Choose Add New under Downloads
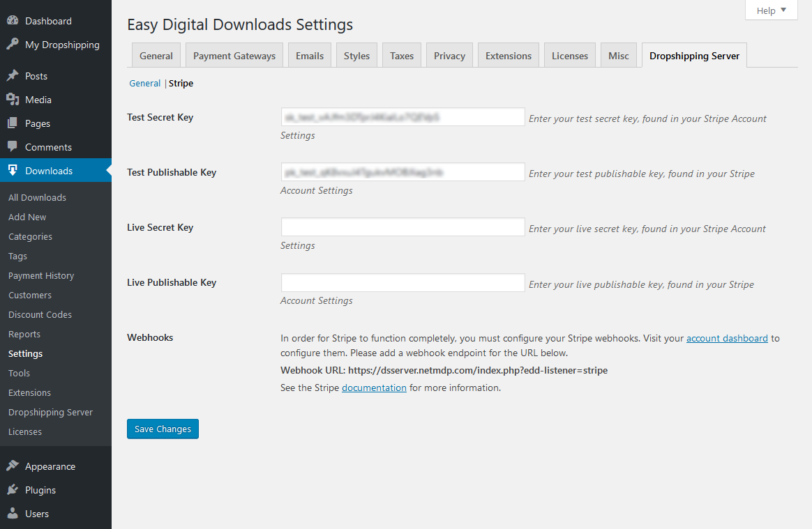Screen dimensions: 812x529 [x=27, y=217]
